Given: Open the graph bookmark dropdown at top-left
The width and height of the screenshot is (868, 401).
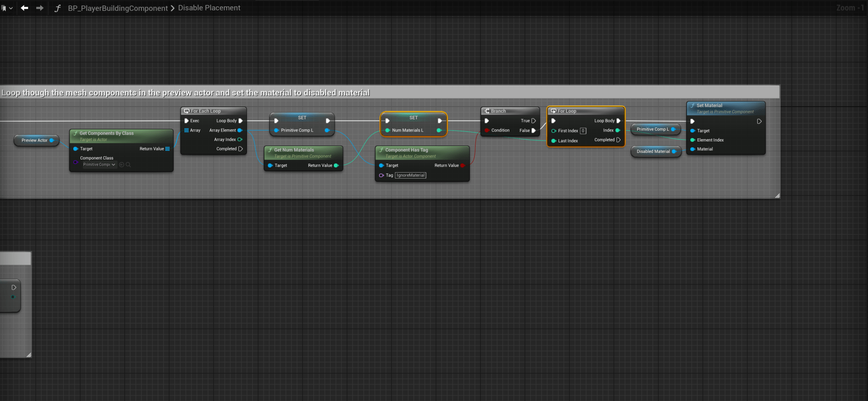Looking at the screenshot, I should point(7,8).
